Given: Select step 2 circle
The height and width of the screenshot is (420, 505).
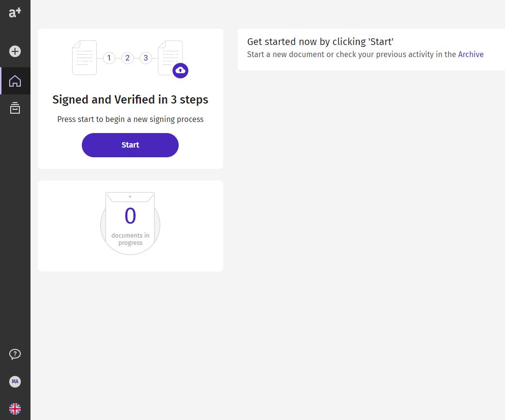Looking at the screenshot, I should (127, 58).
